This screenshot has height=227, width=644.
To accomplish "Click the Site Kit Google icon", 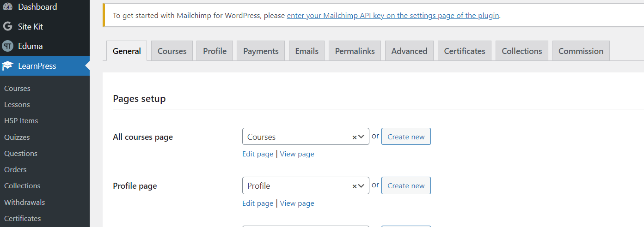I will (7, 27).
